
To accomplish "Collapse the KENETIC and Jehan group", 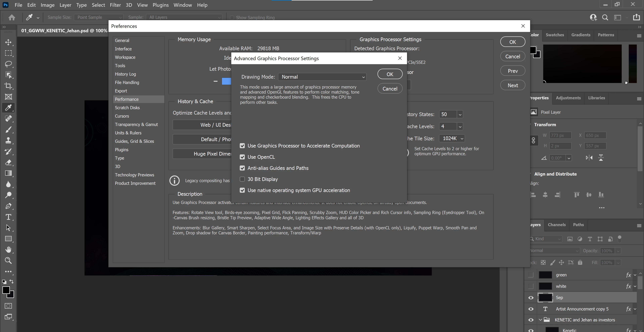I will [540, 320].
